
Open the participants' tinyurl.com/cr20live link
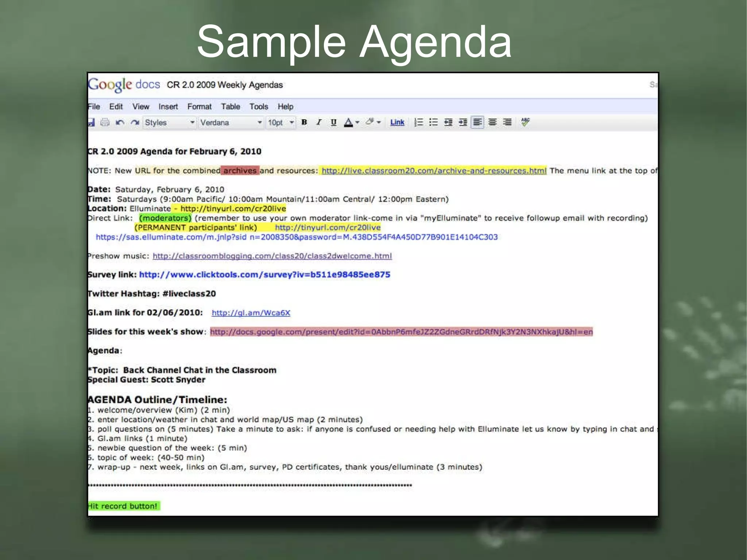[x=328, y=227]
